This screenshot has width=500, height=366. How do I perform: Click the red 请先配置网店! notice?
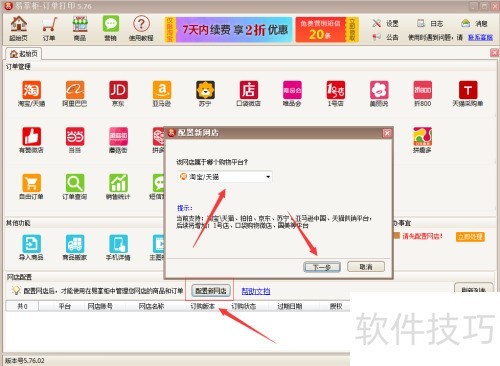click(x=422, y=236)
